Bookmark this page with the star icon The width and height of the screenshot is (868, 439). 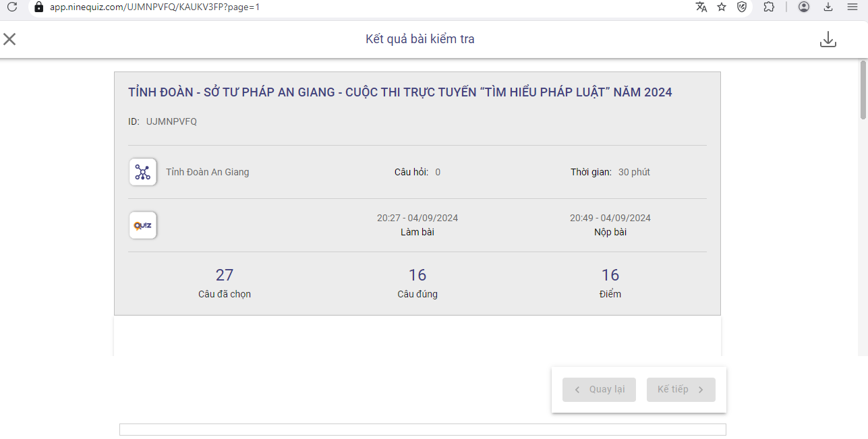point(722,7)
